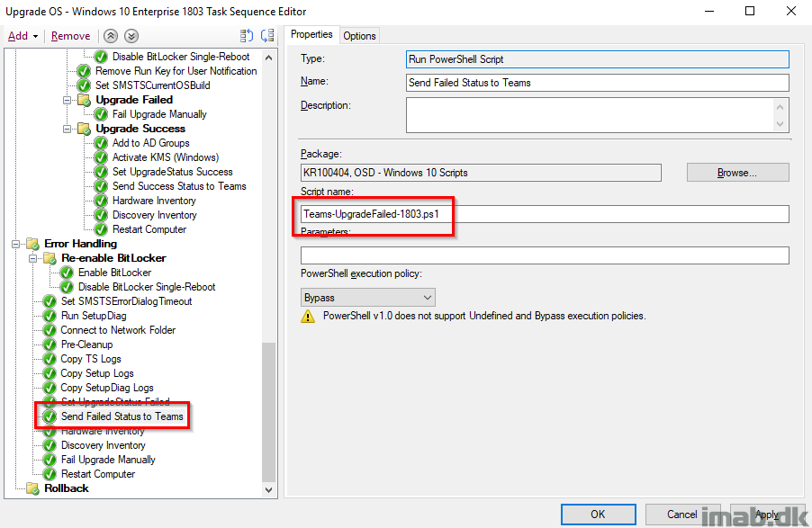Select the Rollback folder icon
The width and height of the screenshot is (812, 528).
[32, 488]
